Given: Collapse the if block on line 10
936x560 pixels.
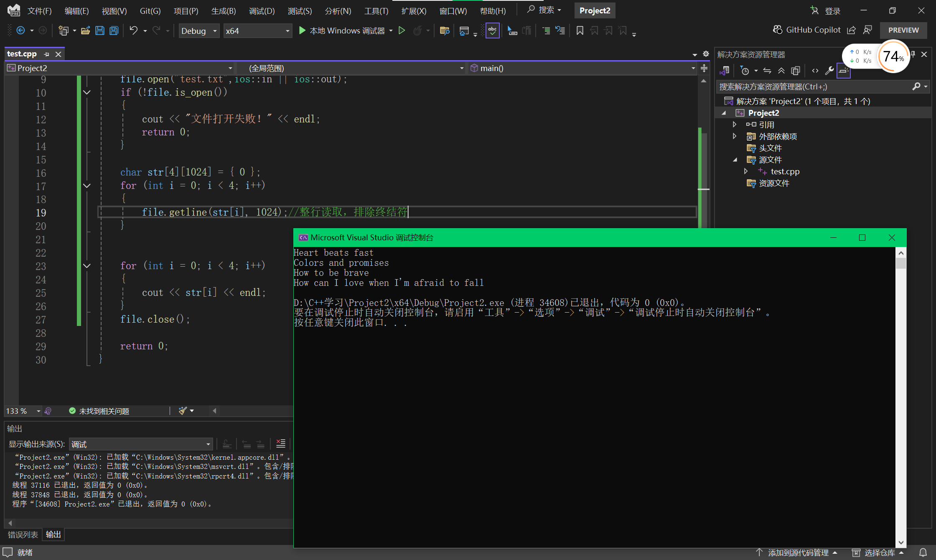Looking at the screenshot, I should (x=87, y=92).
